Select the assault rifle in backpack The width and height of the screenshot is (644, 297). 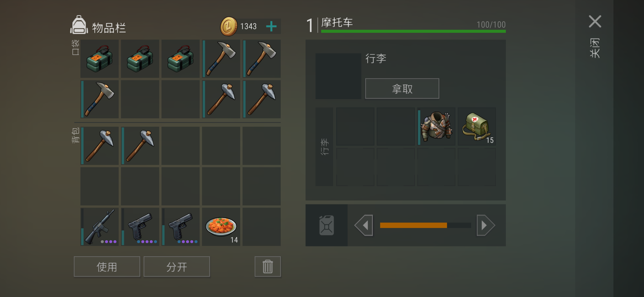(99, 227)
